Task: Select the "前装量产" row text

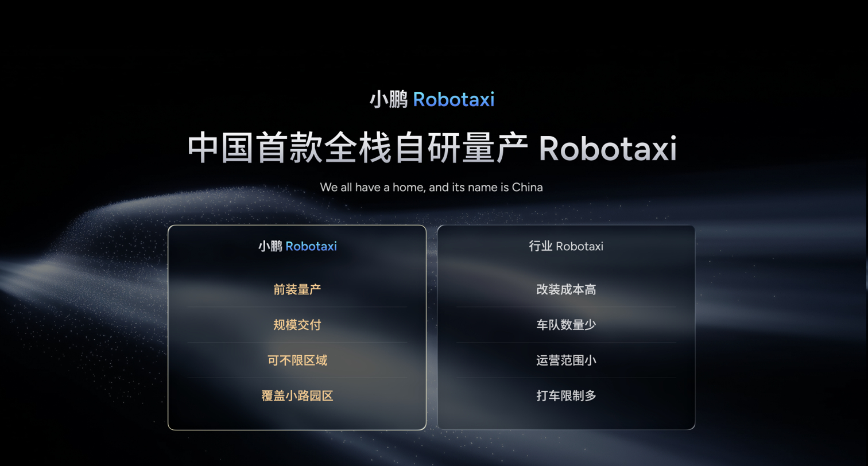Action: tap(297, 289)
